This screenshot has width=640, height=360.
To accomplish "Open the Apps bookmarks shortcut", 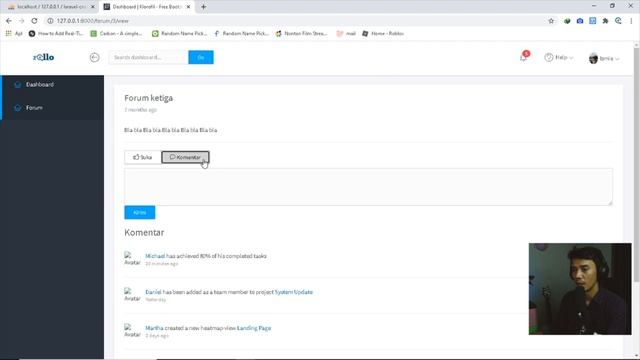I will (x=14, y=33).
